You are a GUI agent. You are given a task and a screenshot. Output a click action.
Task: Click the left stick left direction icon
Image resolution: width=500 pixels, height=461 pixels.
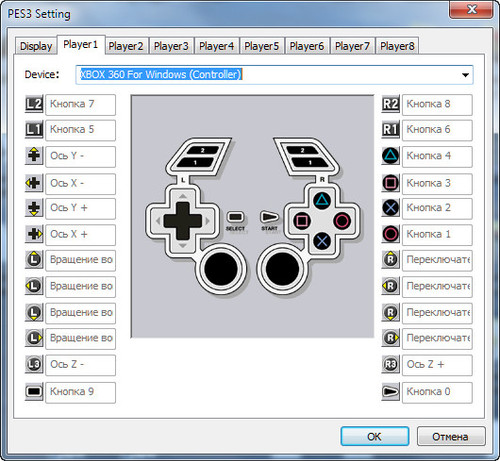tap(34, 286)
